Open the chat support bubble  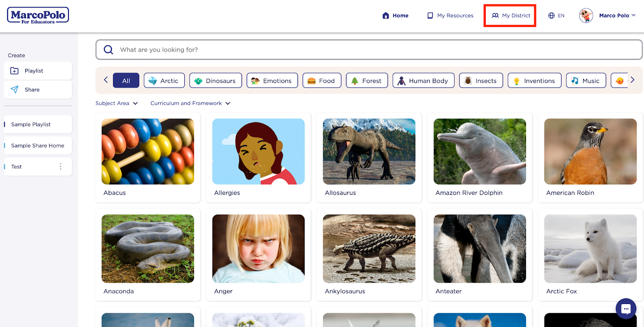(x=626, y=309)
